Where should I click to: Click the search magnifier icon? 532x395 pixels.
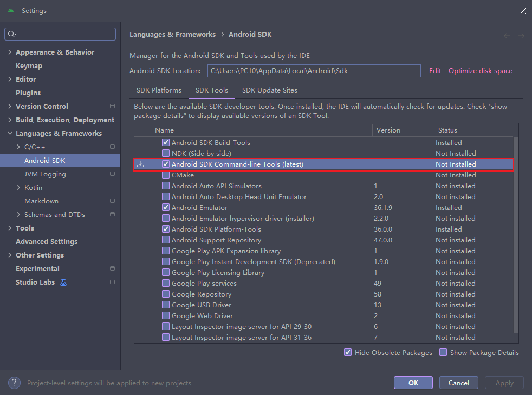[12, 34]
